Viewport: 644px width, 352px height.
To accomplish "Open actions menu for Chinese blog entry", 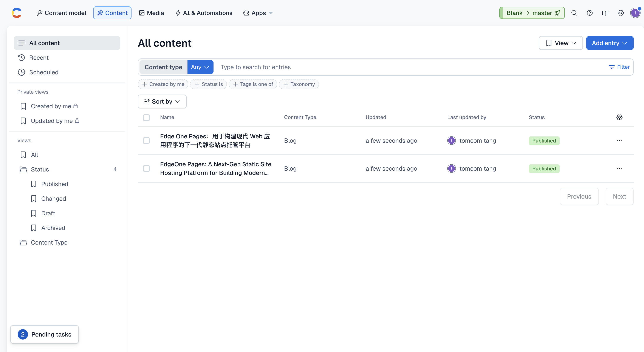I will point(619,141).
